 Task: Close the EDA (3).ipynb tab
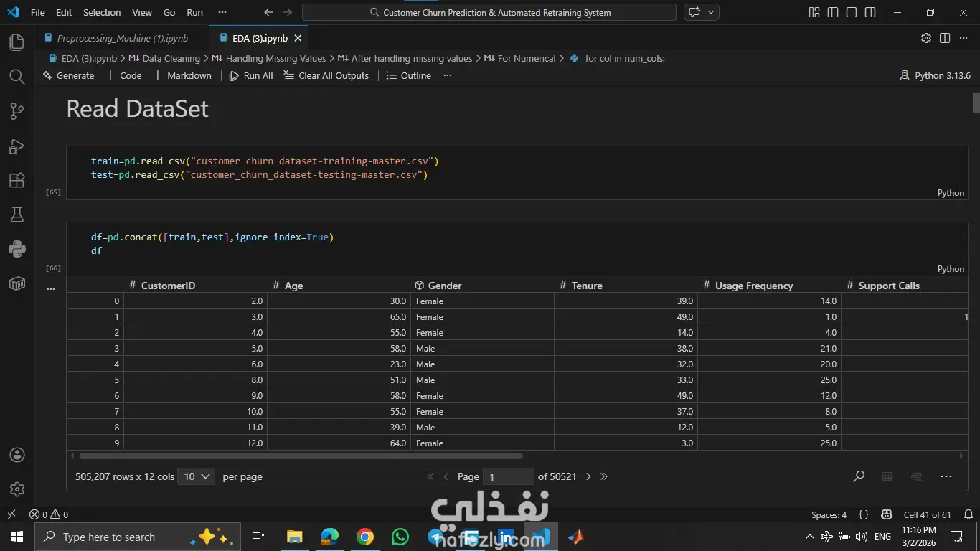[x=298, y=38]
